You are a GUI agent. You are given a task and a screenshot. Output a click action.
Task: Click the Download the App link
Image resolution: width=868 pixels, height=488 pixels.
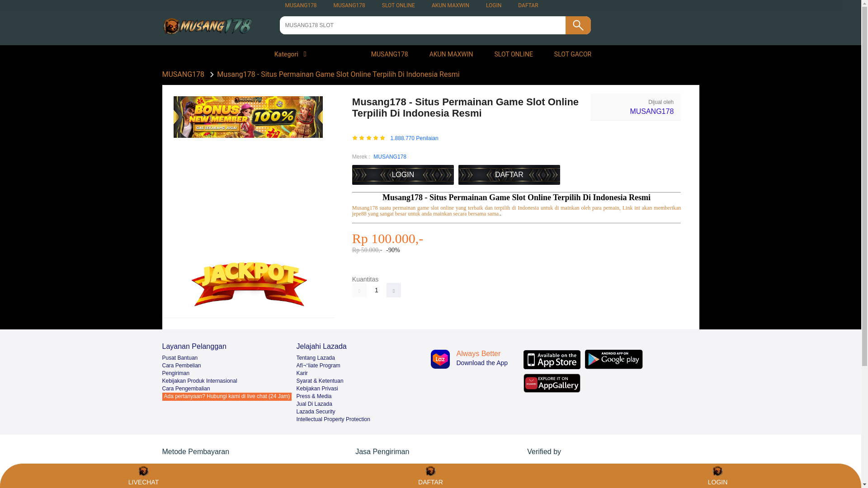click(482, 363)
